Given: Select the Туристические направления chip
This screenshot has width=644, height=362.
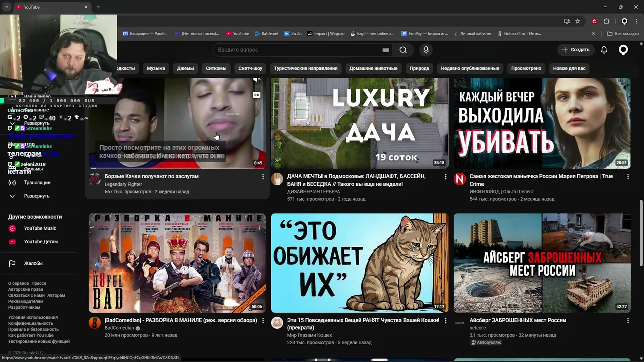Looking at the screenshot, I should pos(305,68).
